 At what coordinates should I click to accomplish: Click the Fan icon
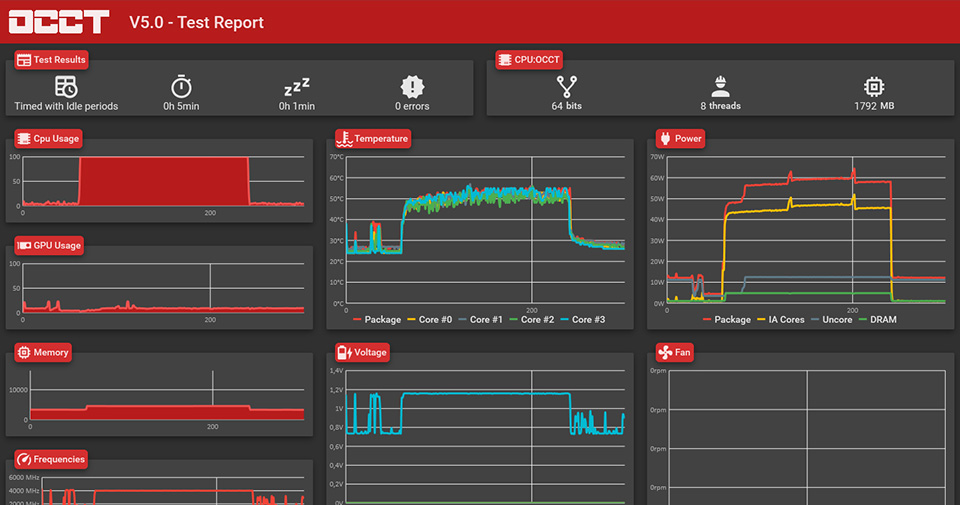(666, 353)
